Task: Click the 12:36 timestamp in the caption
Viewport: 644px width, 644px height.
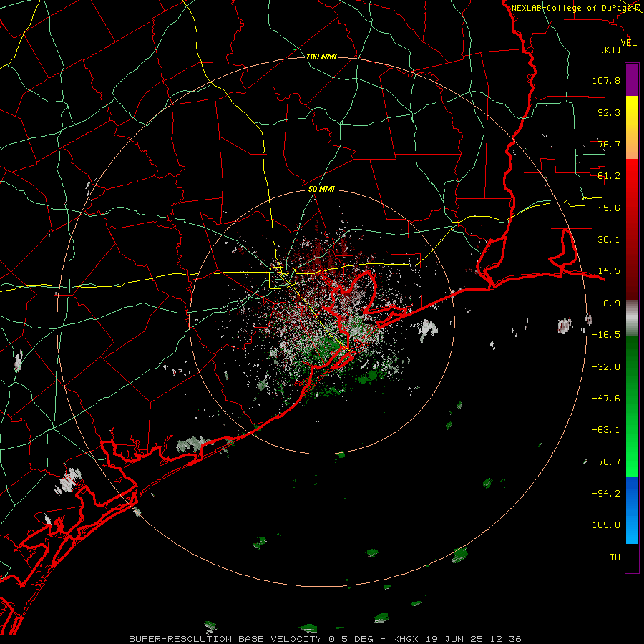Action: pyautogui.click(x=505, y=639)
